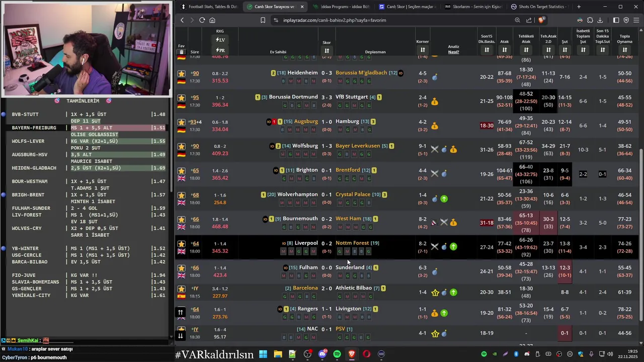Open browser hamburger menu

(636, 20)
